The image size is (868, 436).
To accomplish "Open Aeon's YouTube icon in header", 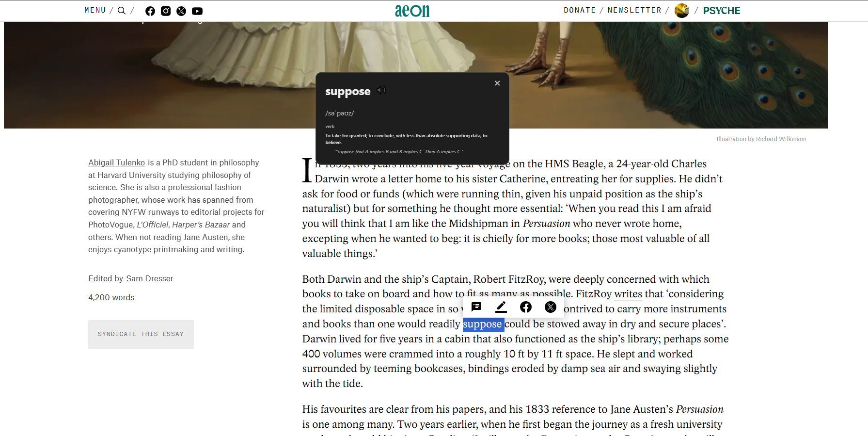I will pos(197,11).
